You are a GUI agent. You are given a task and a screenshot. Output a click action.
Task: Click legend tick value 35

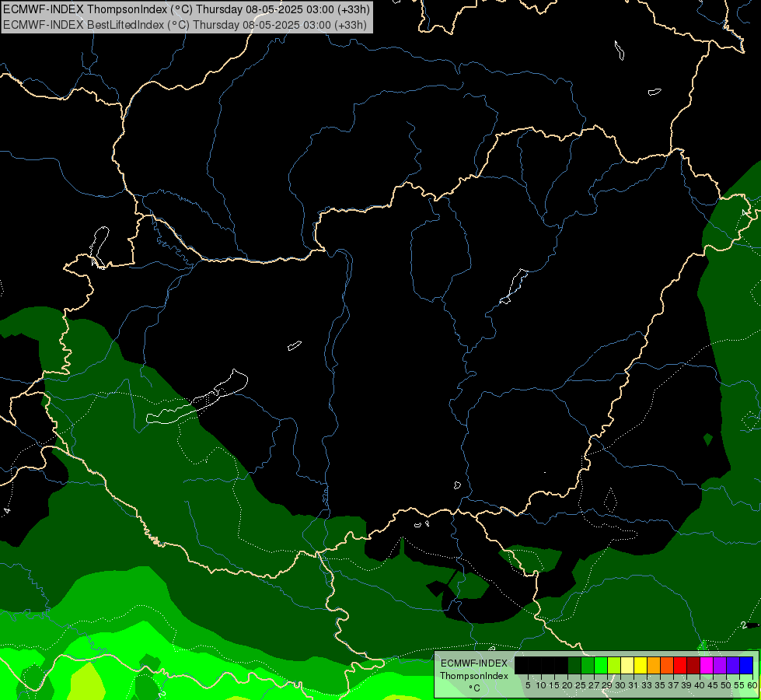660,685
